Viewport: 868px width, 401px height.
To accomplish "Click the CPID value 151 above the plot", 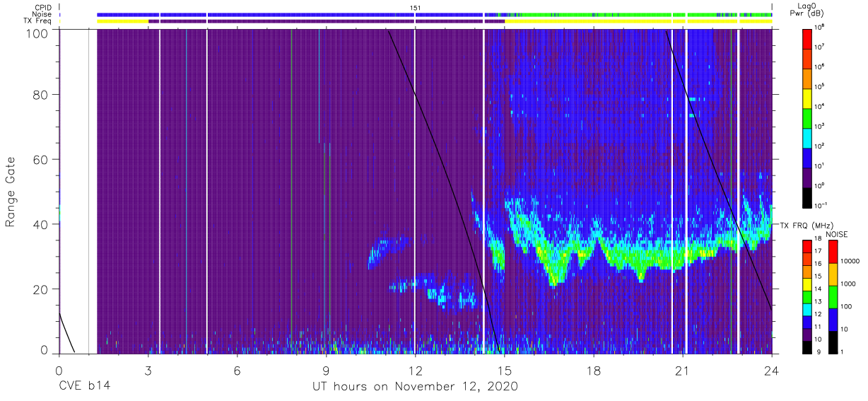I will (416, 7).
